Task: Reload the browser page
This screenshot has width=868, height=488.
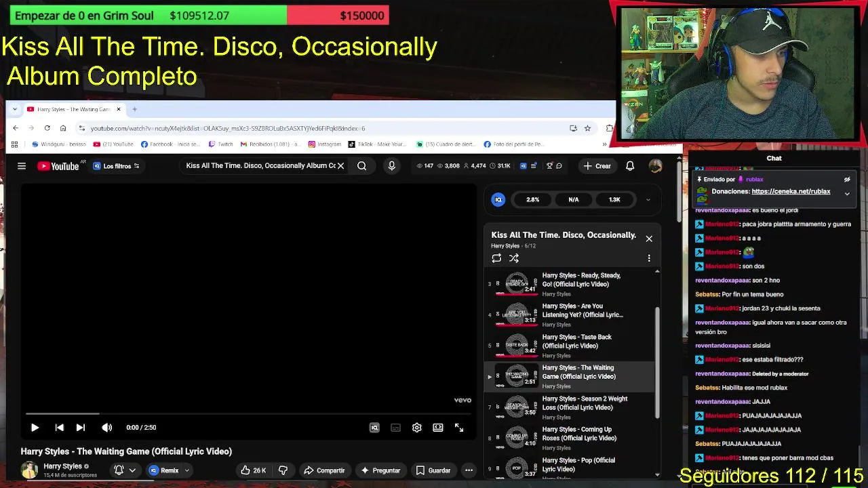Action: point(47,128)
